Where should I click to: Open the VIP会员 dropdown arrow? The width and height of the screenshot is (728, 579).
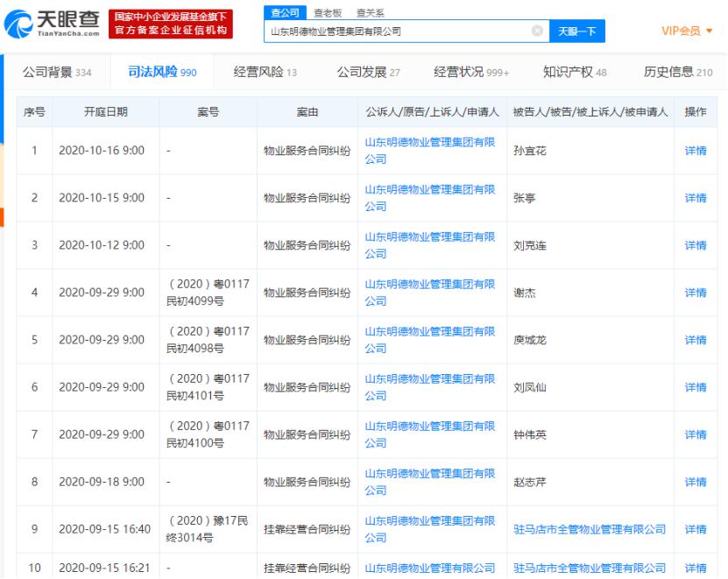(x=709, y=32)
